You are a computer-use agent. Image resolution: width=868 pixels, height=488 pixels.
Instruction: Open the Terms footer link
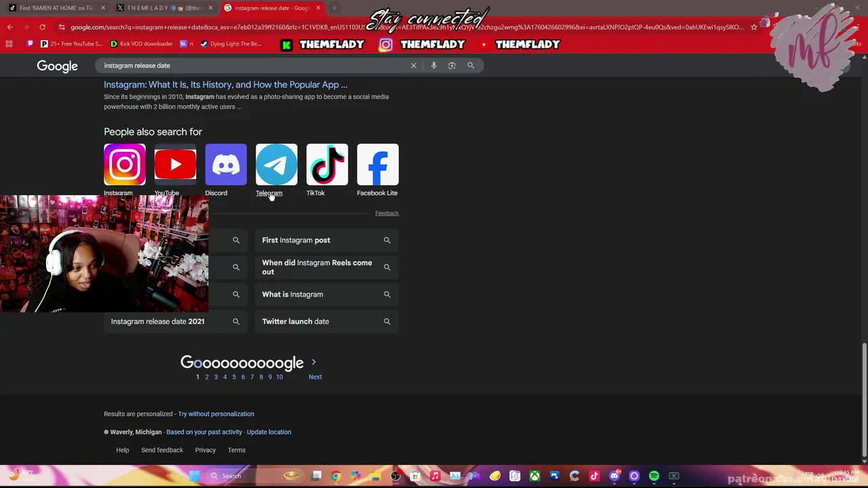(237, 450)
